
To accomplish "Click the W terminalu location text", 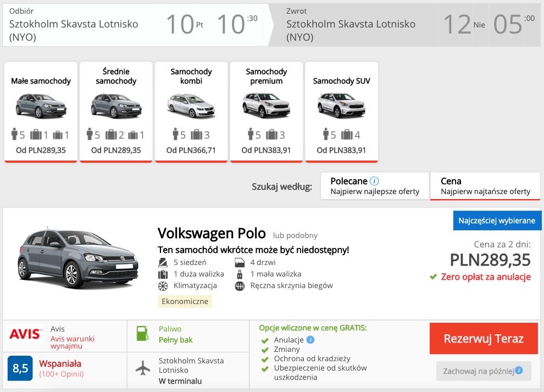I will click(x=180, y=381).
